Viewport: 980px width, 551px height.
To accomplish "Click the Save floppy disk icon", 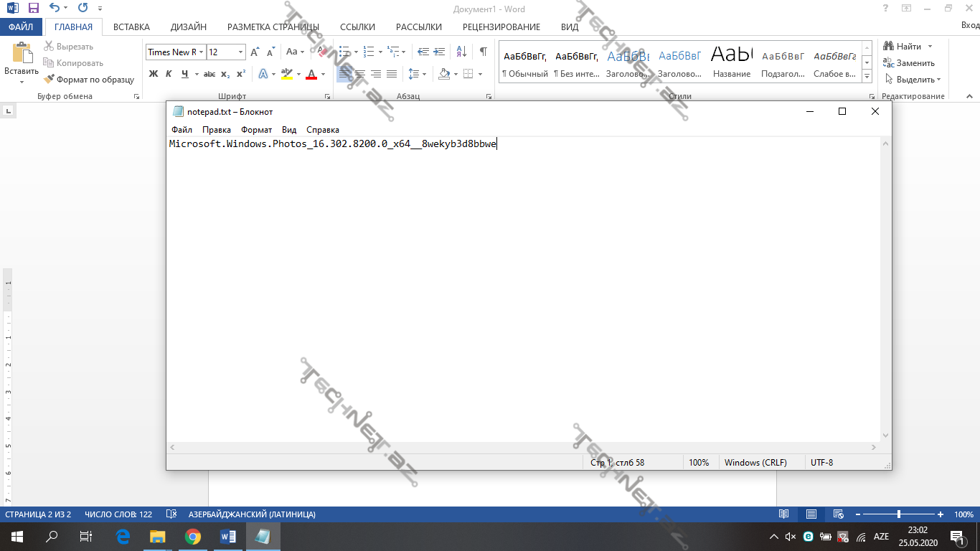I will [33, 9].
